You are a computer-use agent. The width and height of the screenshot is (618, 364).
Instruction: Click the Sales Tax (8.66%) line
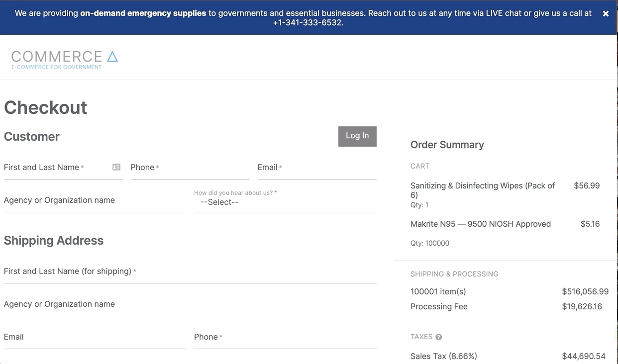443,356
